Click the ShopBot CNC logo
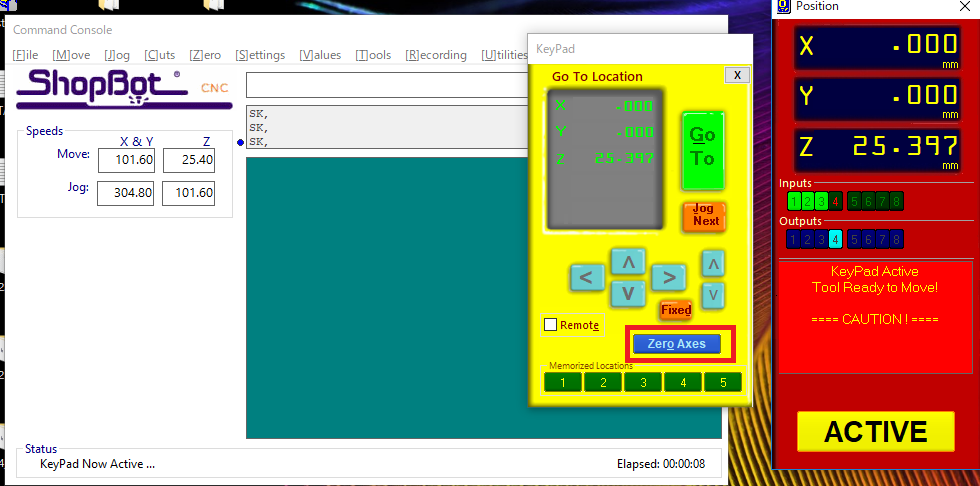 (124, 89)
